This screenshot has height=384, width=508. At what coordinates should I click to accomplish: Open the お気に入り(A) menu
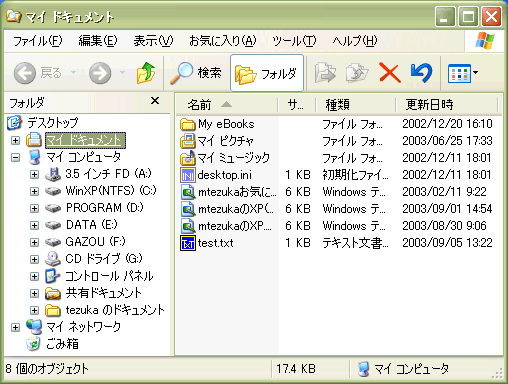pyautogui.click(x=222, y=41)
